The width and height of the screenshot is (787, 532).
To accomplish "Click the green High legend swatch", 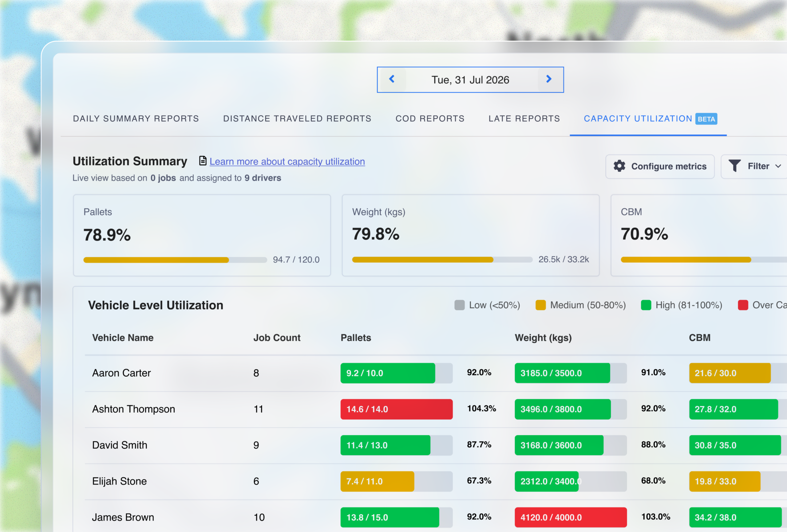I will (646, 305).
